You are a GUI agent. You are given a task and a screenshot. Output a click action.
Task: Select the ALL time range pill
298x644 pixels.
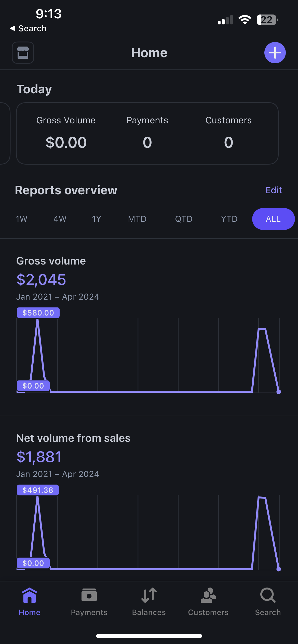pos(273,219)
